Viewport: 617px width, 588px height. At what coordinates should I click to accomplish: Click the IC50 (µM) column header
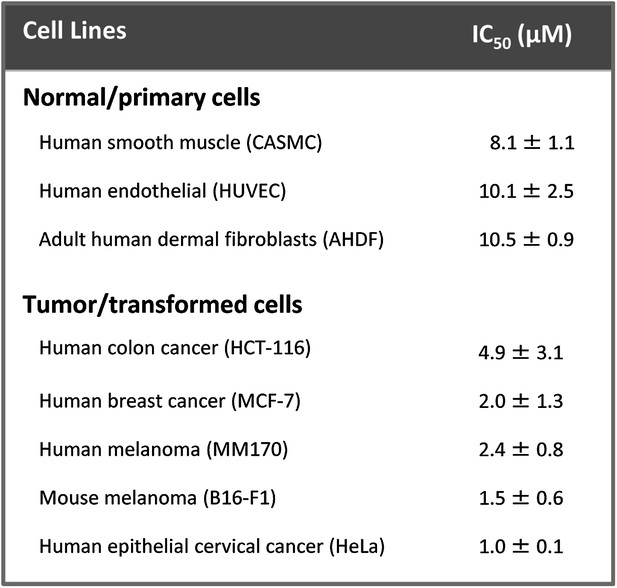[522, 36]
